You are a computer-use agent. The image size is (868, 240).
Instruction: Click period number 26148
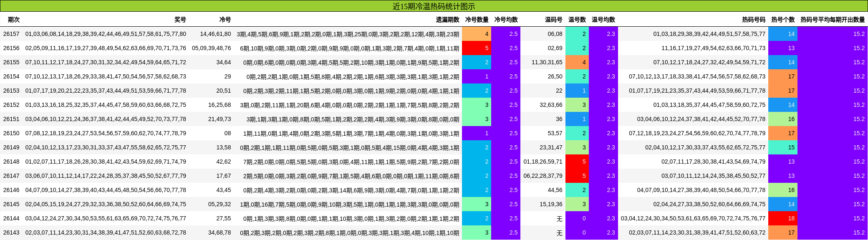pos(11,162)
